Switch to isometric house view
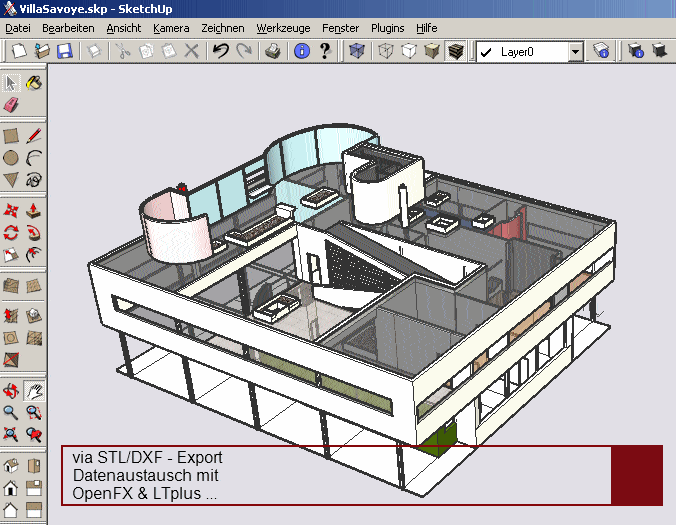Screen dimensions: 676x525 [11, 466]
